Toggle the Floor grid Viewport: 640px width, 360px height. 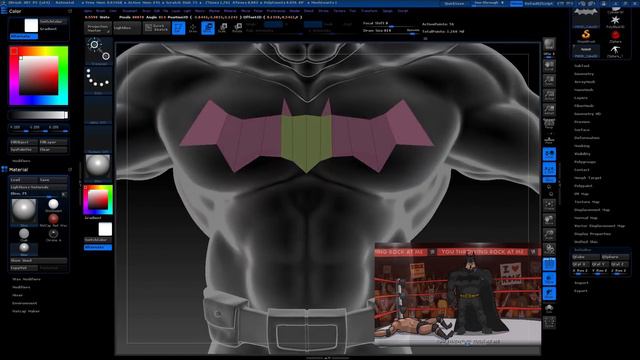coord(549,139)
